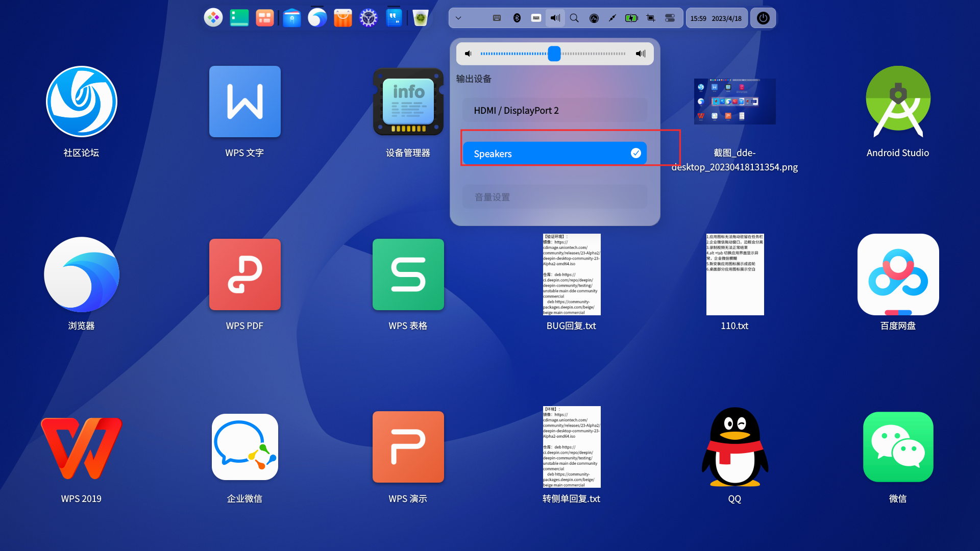Open the blue quote-mark editor in dock
The height and width of the screenshot is (551, 980).
coord(394,18)
